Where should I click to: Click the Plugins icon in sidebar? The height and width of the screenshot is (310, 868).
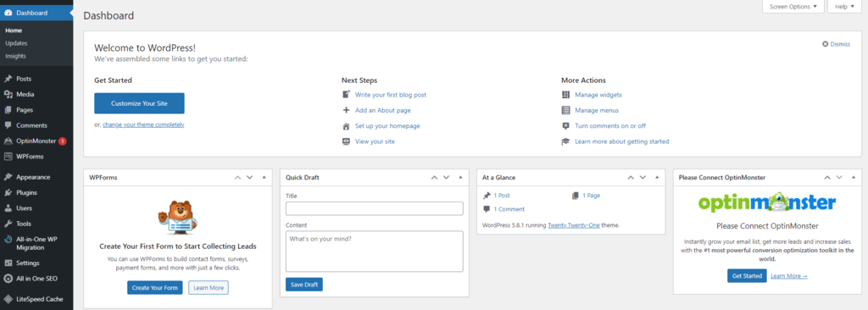[8, 192]
